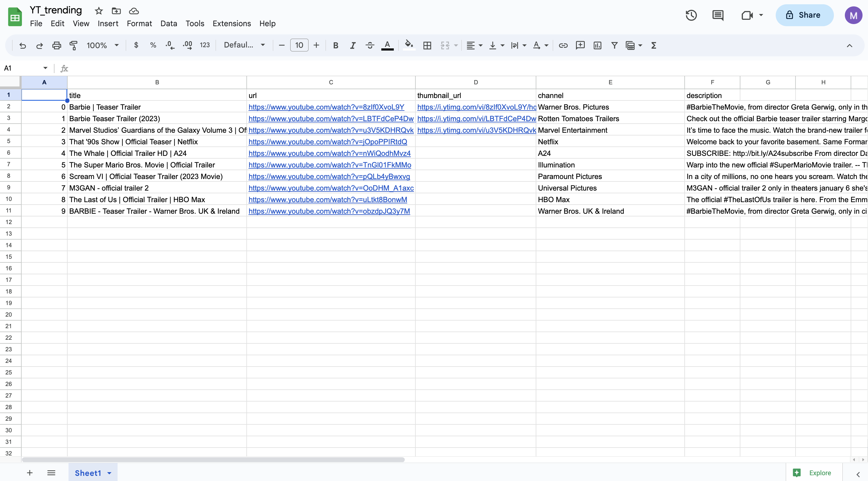Open text color picker
868x481 pixels.
pos(387,45)
